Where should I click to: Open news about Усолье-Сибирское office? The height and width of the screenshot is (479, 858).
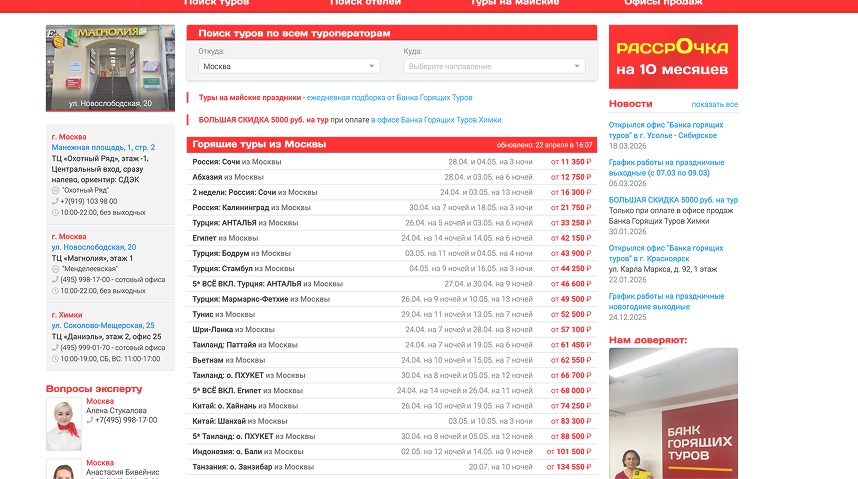click(x=666, y=130)
